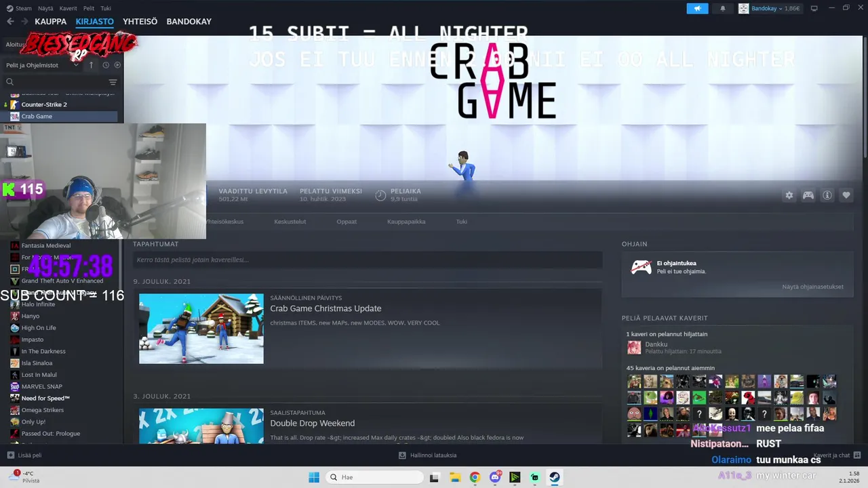Open advanced library filter icon
The image size is (868, 488).
113,82
